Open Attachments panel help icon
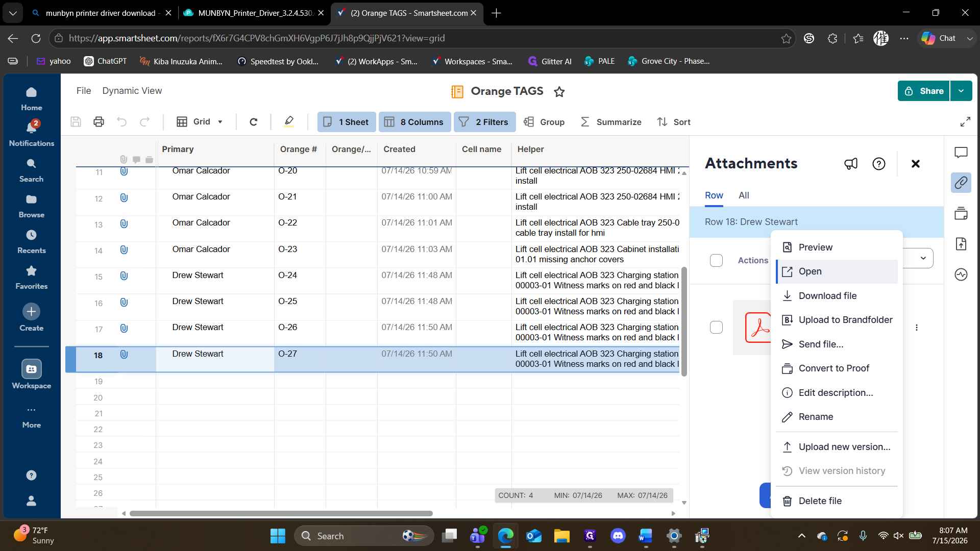The height and width of the screenshot is (551, 980). tap(879, 164)
